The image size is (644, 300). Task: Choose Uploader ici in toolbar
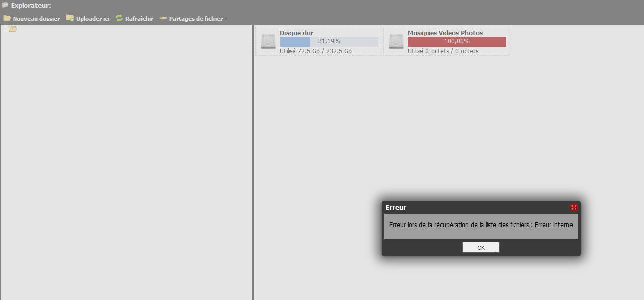[88, 18]
